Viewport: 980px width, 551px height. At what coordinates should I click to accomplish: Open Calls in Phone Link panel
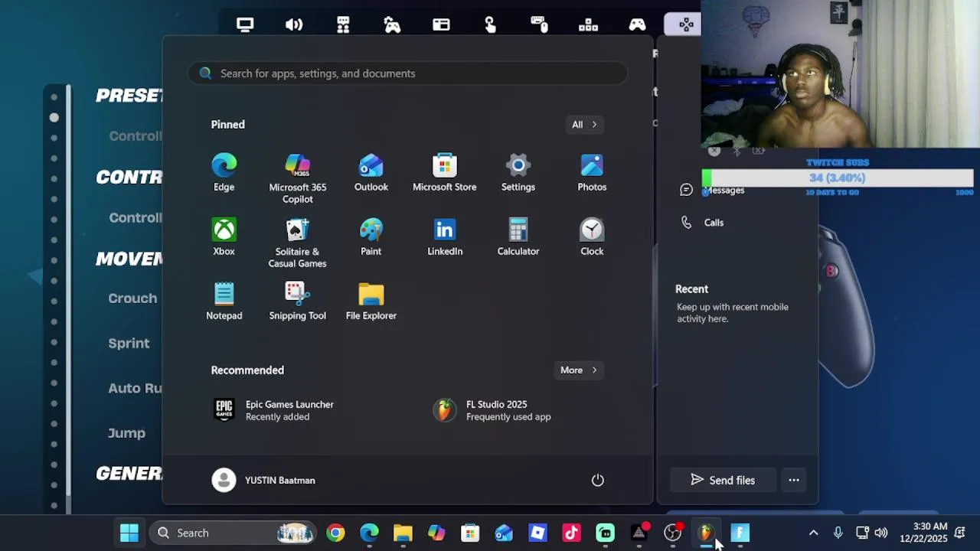(703, 223)
